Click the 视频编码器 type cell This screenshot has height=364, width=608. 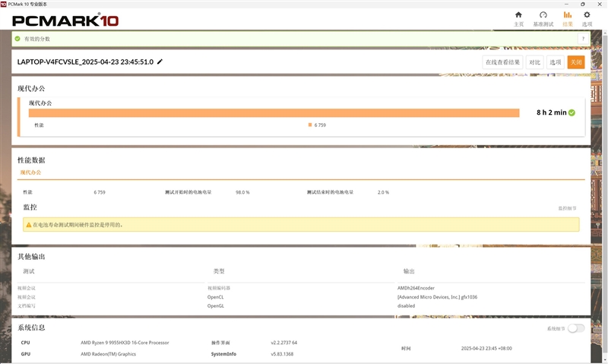(219, 288)
